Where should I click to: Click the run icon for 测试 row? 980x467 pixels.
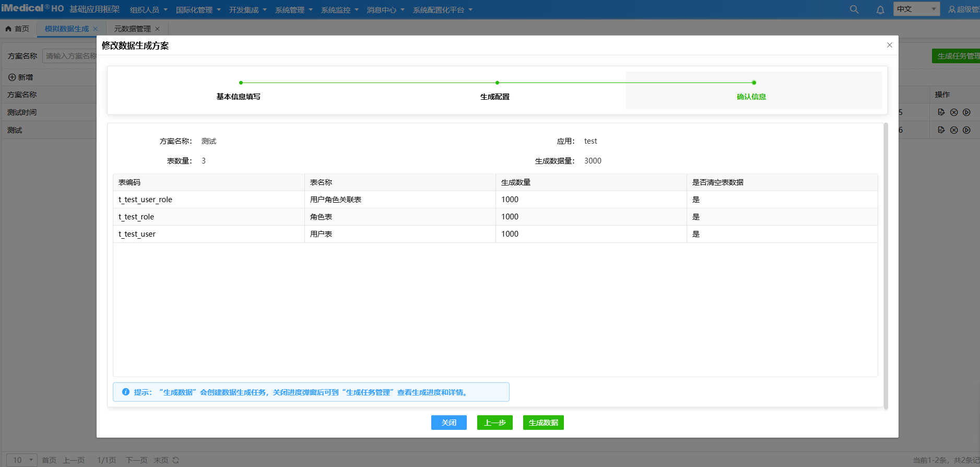[966, 130]
